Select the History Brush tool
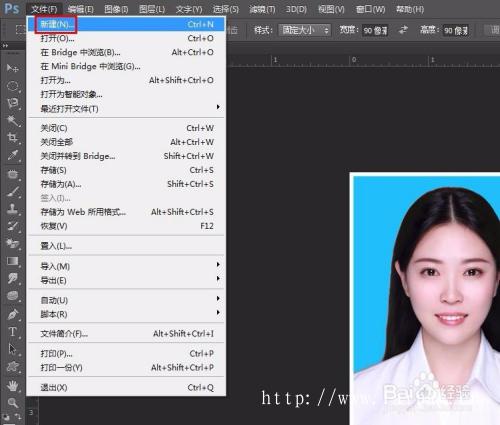Viewport: 500px width, 425px height. coord(13,226)
